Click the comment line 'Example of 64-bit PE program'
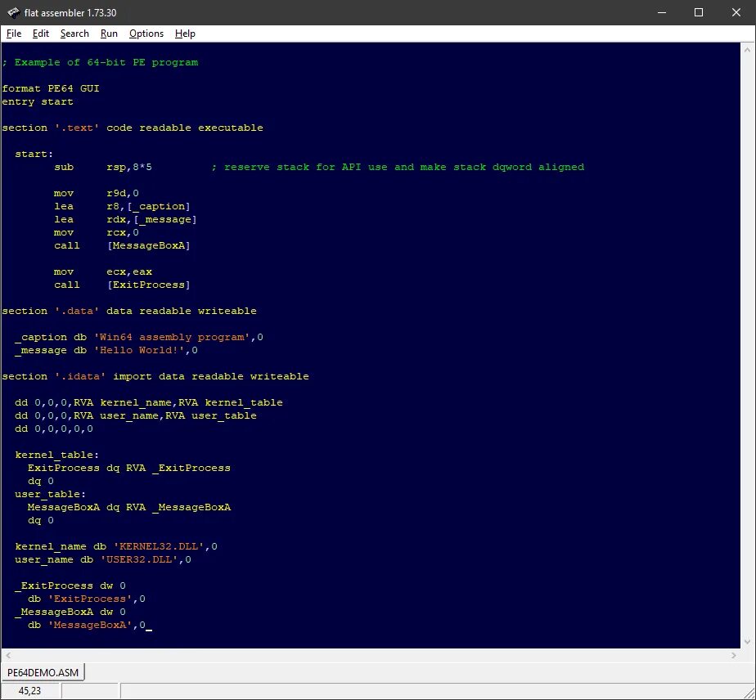Image resolution: width=756 pixels, height=700 pixels. tap(101, 63)
